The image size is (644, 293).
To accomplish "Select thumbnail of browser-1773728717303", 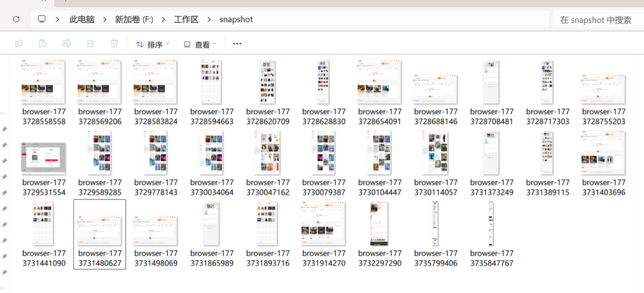I will click(547, 82).
